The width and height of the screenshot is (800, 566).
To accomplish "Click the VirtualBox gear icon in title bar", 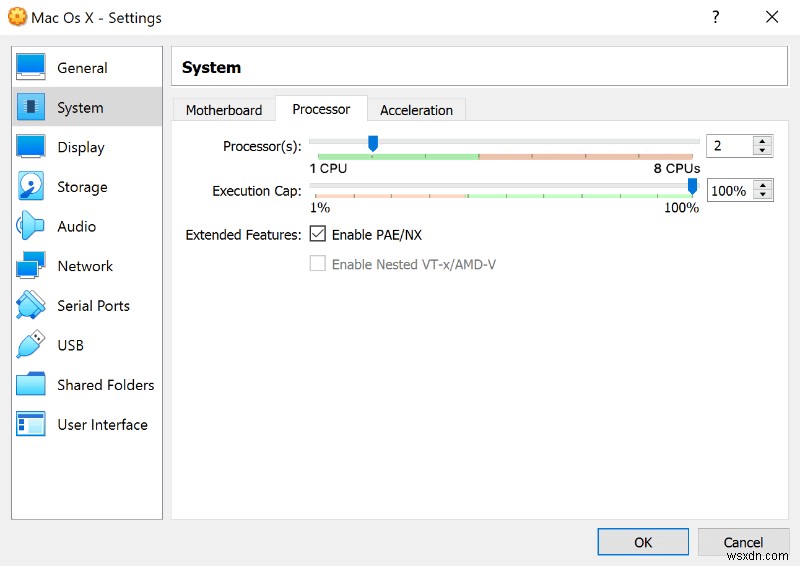I will click(x=17, y=17).
